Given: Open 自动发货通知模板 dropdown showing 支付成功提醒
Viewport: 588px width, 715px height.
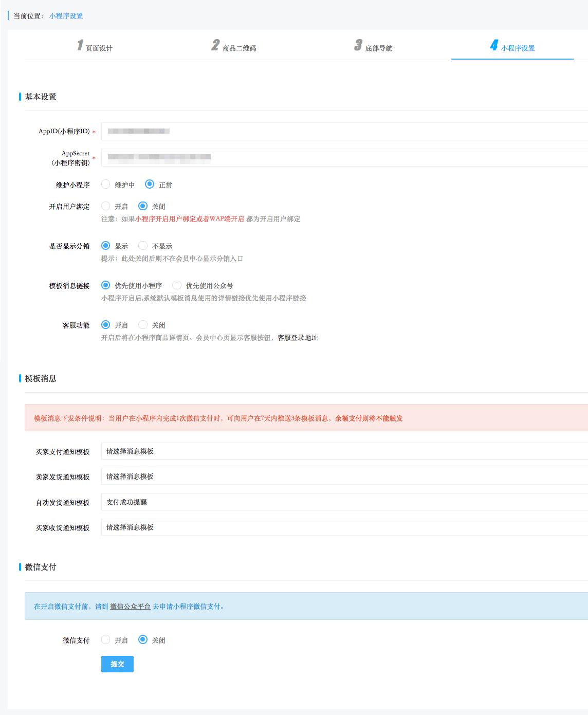Looking at the screenshot, I should point(344,502).
